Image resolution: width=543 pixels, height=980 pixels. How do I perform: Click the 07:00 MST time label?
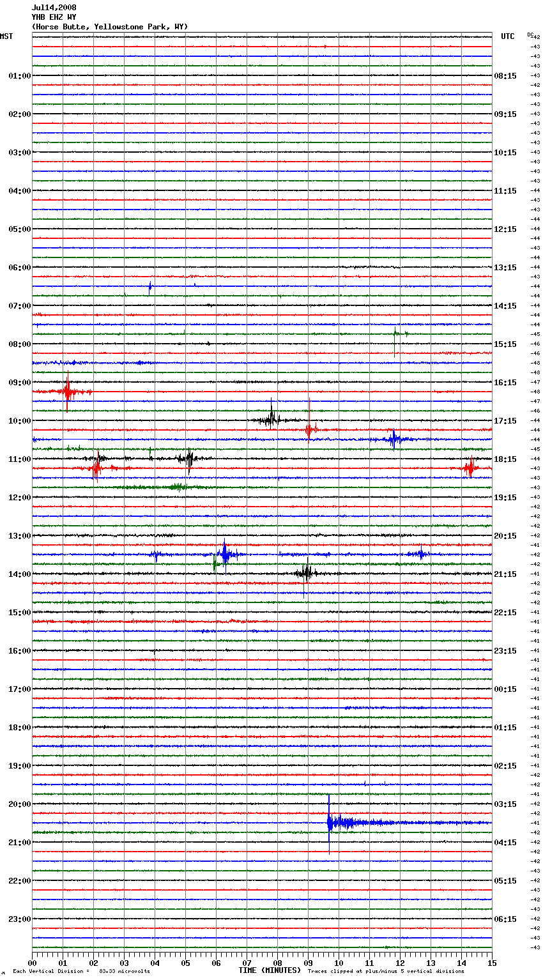tap(20, 306)
